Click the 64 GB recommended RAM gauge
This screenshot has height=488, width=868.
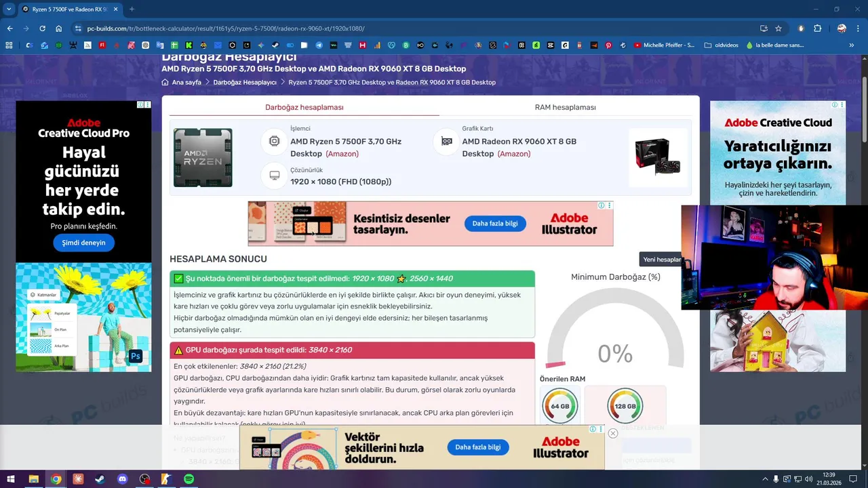[x=560, y=406]
